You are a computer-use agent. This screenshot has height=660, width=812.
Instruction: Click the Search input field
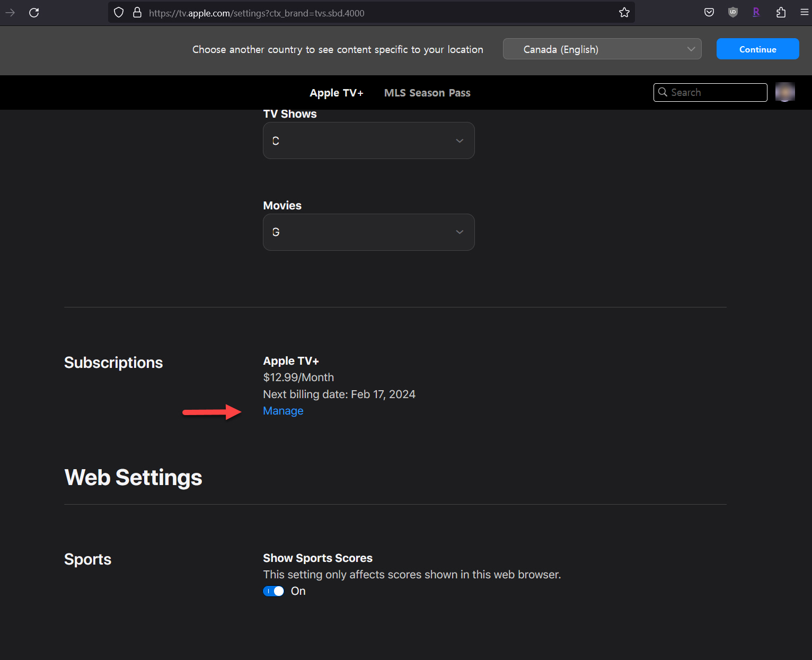tap(716, 92)
